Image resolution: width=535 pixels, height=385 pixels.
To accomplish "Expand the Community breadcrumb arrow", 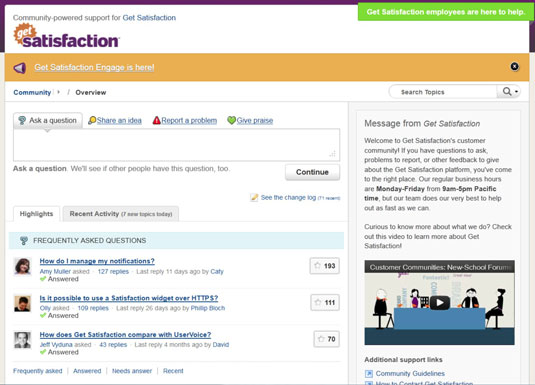I will [58, 92].
